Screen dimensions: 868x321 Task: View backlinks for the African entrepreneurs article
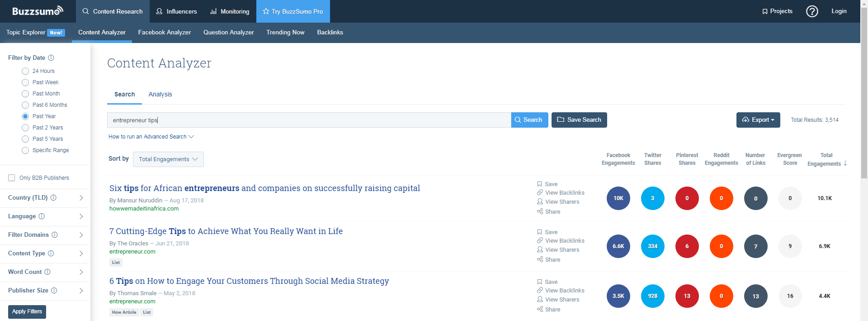561,193
